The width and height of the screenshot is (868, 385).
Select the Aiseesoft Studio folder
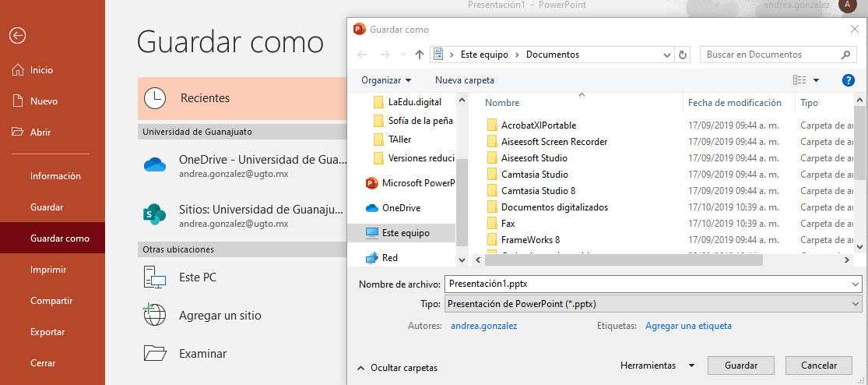click(534, 158)
